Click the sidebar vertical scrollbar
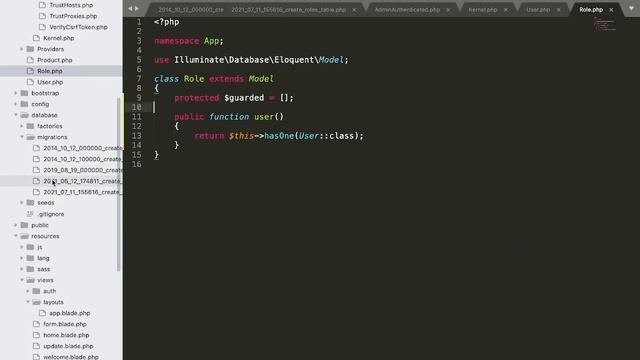640x360 pixels. click(119, 184)
